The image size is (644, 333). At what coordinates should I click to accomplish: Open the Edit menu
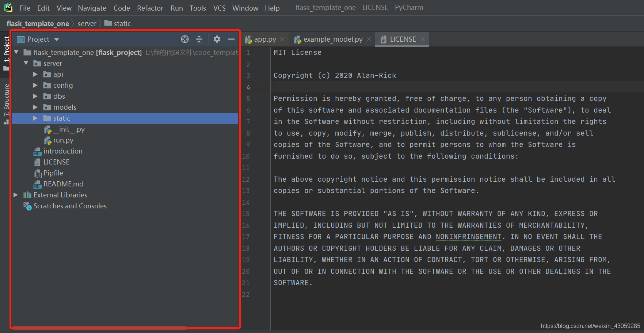tap(43, 8)
